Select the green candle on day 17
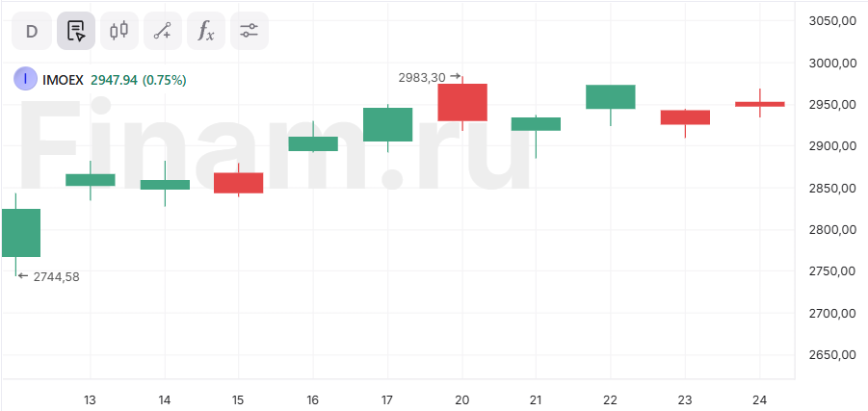 (x=388, y=124)
